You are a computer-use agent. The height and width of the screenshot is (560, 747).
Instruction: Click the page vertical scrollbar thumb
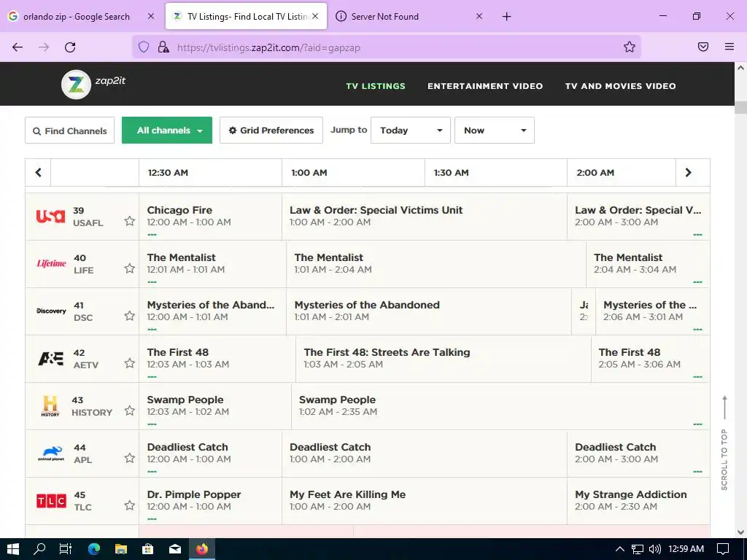pyautogui.click(x=740, y=107)
